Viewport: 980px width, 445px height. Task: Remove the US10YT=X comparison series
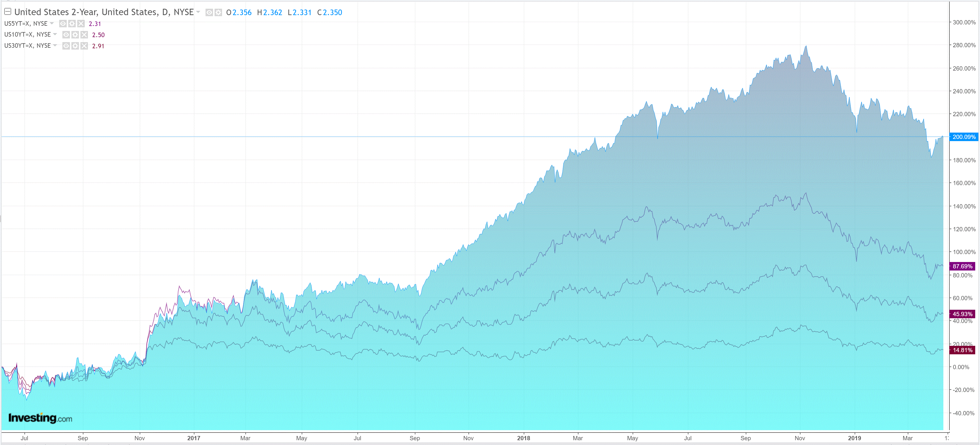pos(84,35)
